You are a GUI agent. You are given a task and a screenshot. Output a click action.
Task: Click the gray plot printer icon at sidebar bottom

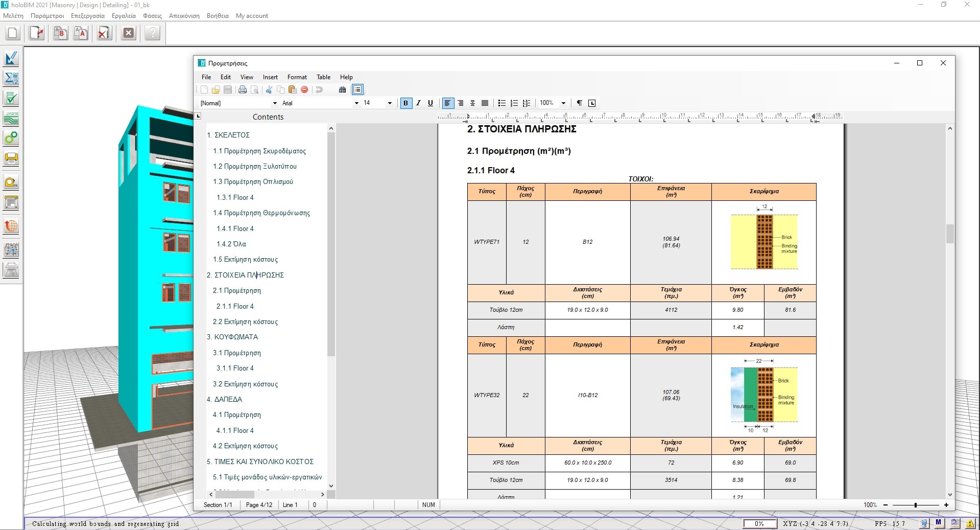tap(11, 269)
